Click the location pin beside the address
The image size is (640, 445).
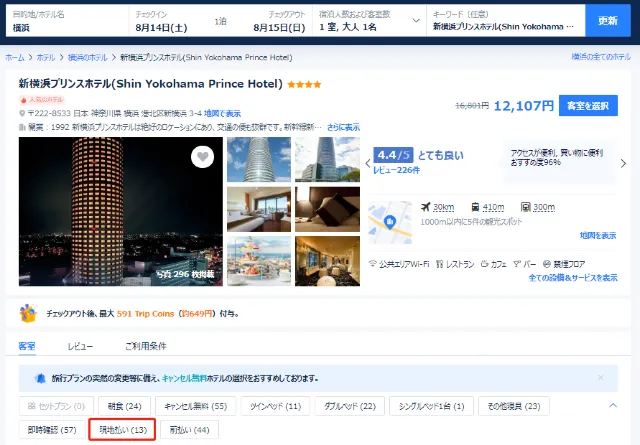point(22,113)
